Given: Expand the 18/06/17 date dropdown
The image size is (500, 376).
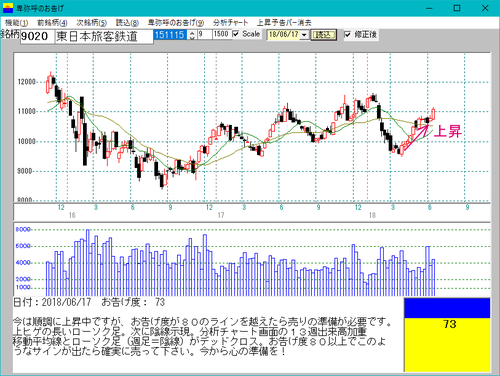Looking at the screenshot, I should click(304, 35).
